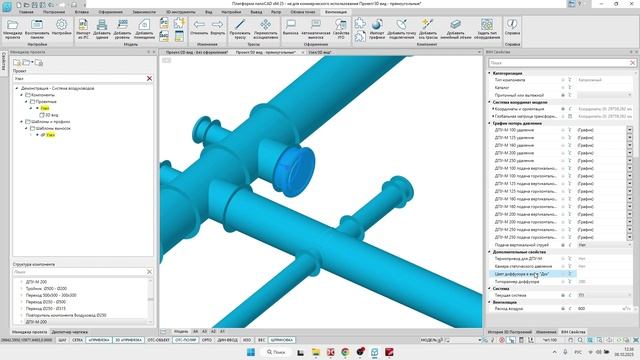
Task: Open Менеджер проекта ribbon button
Action: (12, 29)
